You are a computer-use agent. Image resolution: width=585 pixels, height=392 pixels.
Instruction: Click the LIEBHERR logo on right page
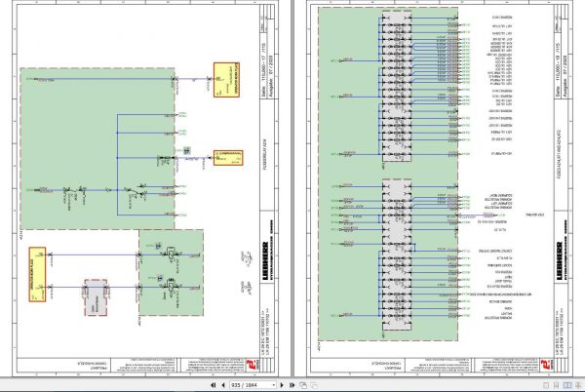click(560, 260)
